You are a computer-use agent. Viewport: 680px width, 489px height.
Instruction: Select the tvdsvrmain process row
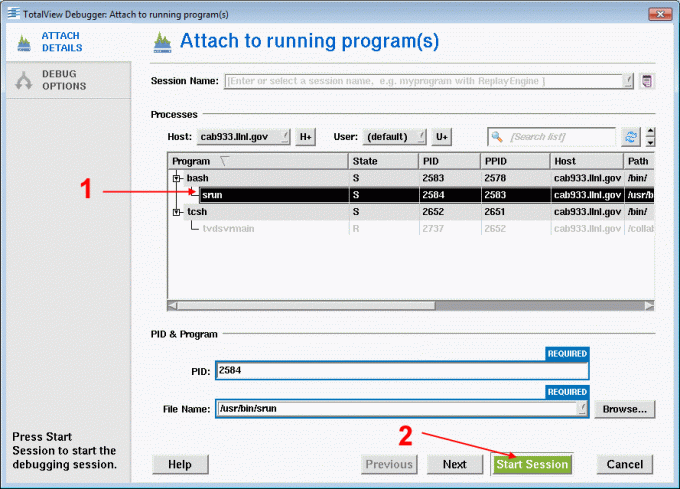411,228
